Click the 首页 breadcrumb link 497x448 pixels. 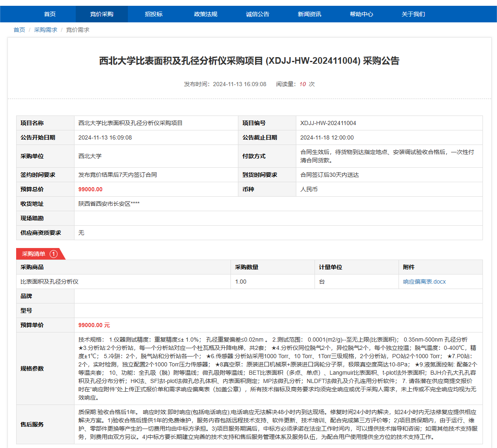(19, 30)
